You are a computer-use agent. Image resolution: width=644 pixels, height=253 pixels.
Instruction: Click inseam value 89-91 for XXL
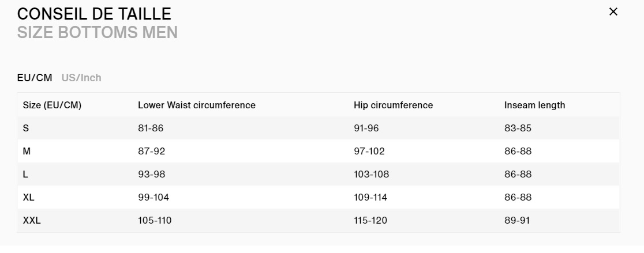pos(518,220)
